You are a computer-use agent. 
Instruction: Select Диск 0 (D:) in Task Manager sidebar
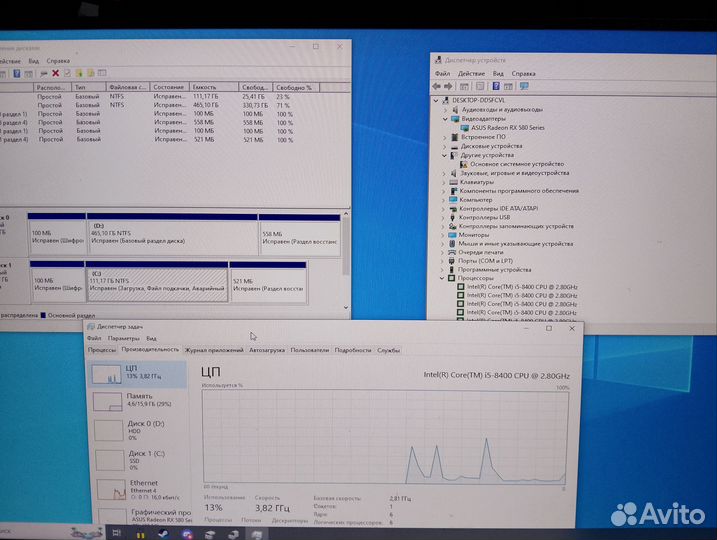click(x=139, y=430)
